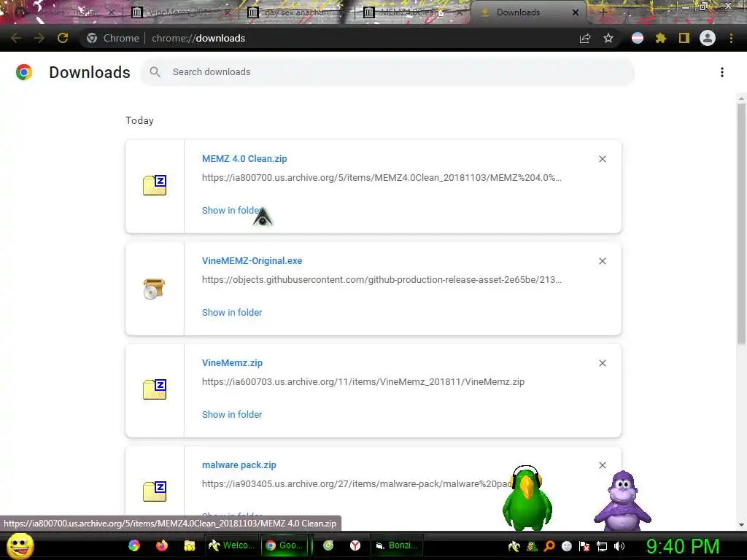The width and height of the screenshot is (747, 560).
Task: Open the Downloads page more-actions menu
Action: tap(722, 72)
